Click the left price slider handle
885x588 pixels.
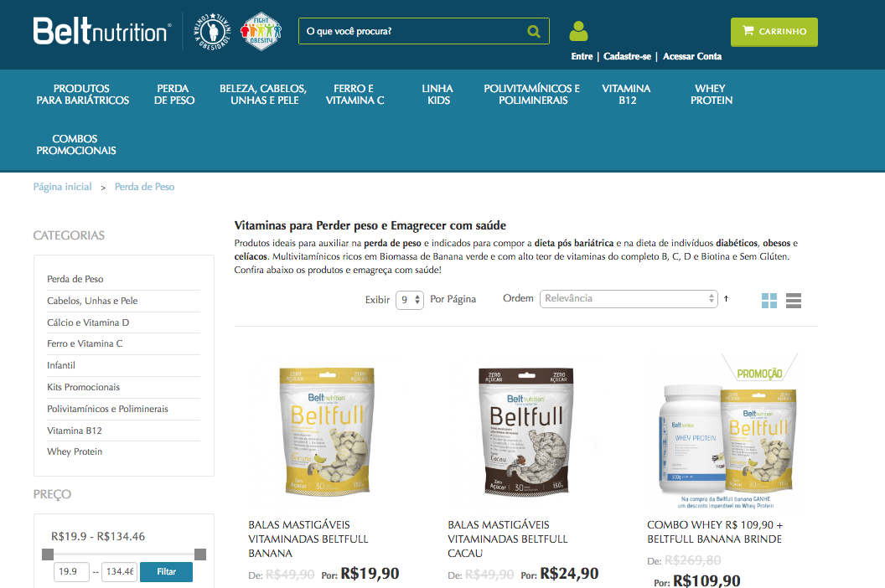click(48, 554)
